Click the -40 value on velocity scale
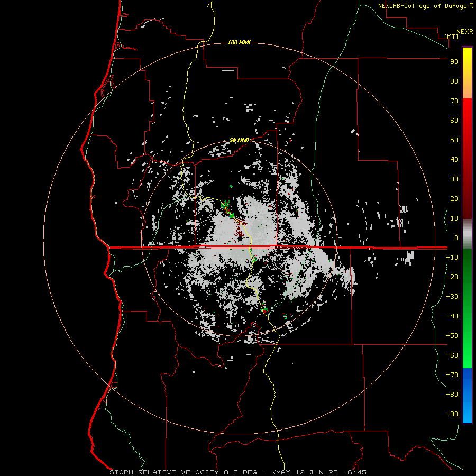476x476 pixels. click(452, 316)
